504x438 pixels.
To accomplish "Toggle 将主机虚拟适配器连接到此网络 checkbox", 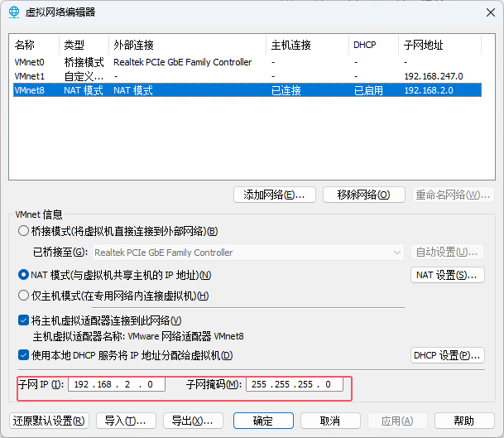I will point(24,320).
